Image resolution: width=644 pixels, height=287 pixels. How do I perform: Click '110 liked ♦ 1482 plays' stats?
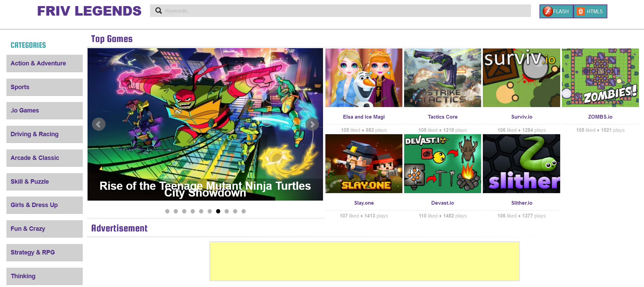tap(442, 216)
